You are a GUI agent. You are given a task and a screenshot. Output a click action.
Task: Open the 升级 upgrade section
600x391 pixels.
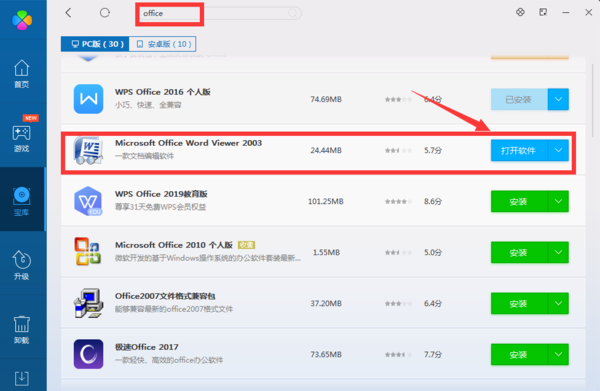(22, 265)
